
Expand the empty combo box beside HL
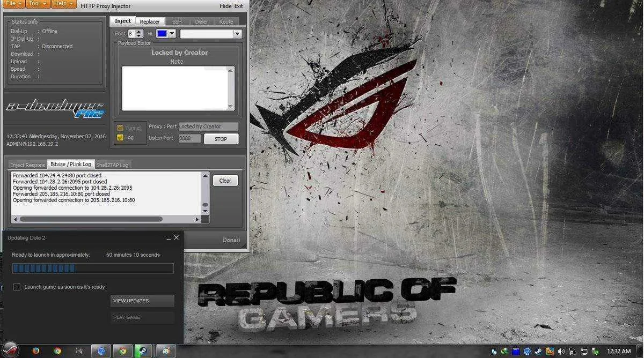coord(237,34)
